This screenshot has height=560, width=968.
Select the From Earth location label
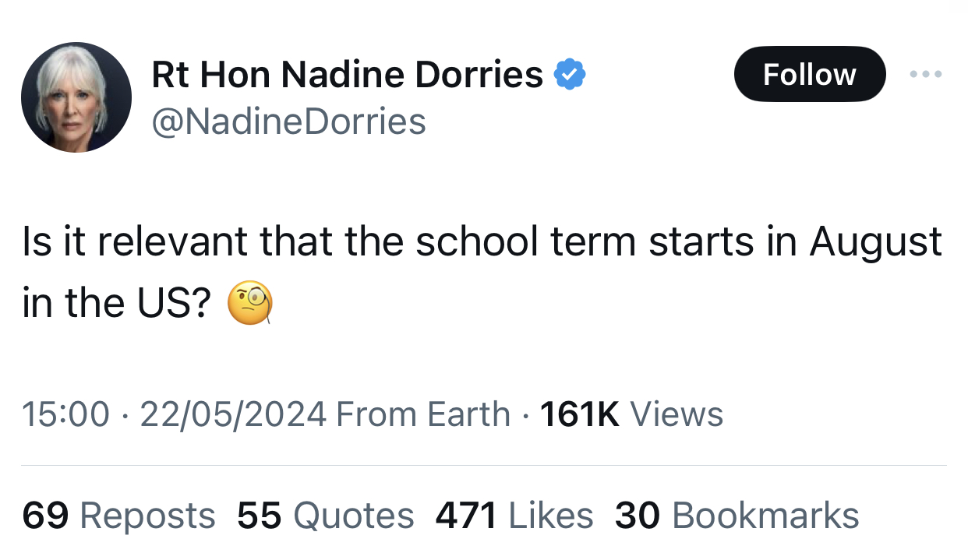pyautogui.click(x=423, y=414)
